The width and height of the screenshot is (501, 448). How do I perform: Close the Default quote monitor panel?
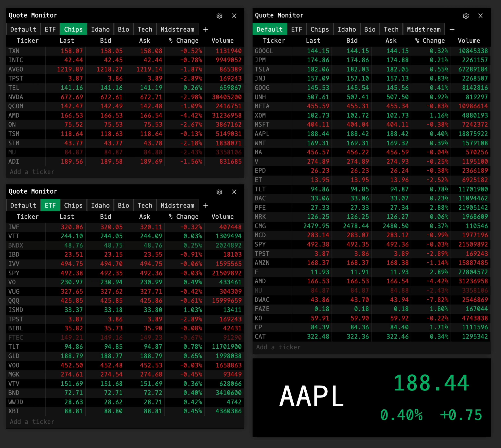point(480,16)
